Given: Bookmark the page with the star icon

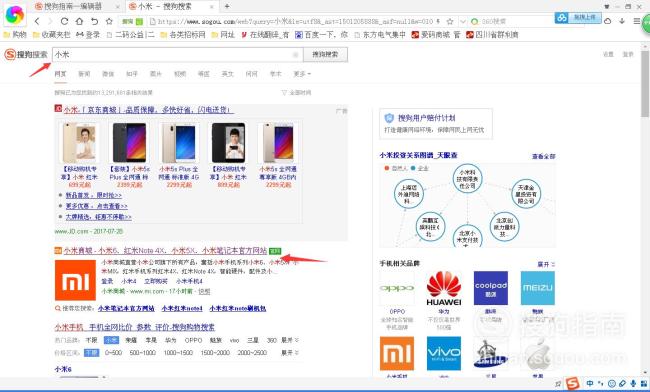Looking at the screenshot, I should [x=109, y=21].
